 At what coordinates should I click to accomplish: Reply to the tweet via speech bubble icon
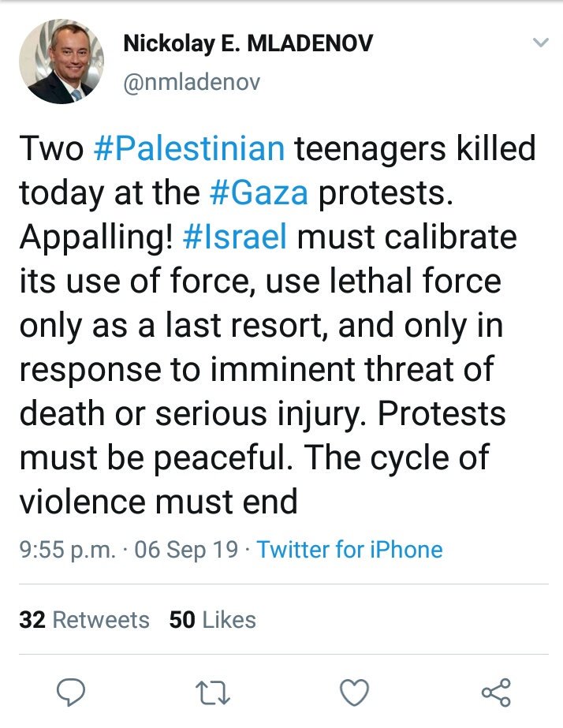pos(71,692)
